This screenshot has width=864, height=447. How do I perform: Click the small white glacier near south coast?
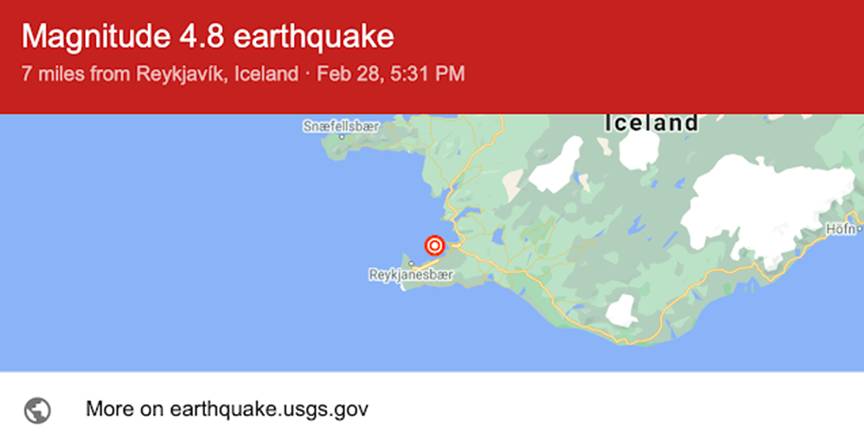620,311
